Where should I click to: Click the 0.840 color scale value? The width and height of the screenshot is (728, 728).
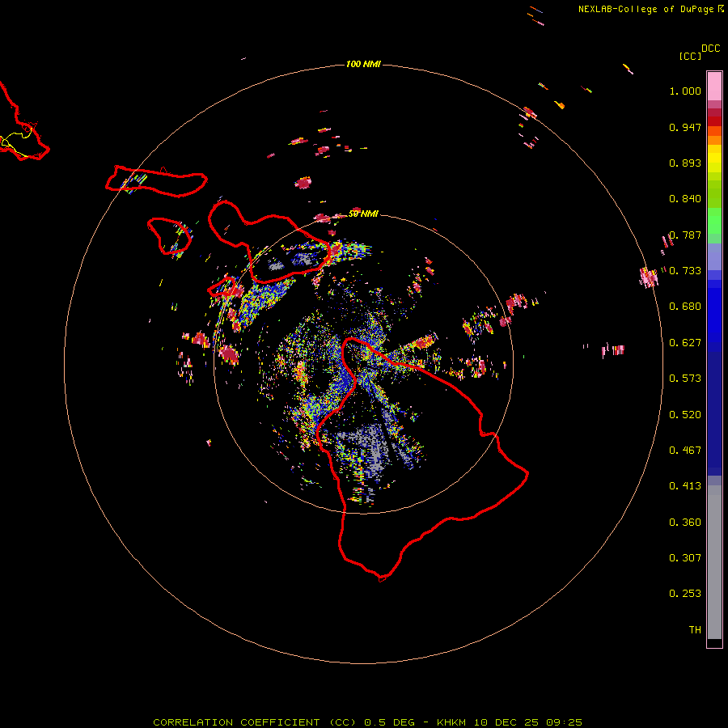point(685,199)
